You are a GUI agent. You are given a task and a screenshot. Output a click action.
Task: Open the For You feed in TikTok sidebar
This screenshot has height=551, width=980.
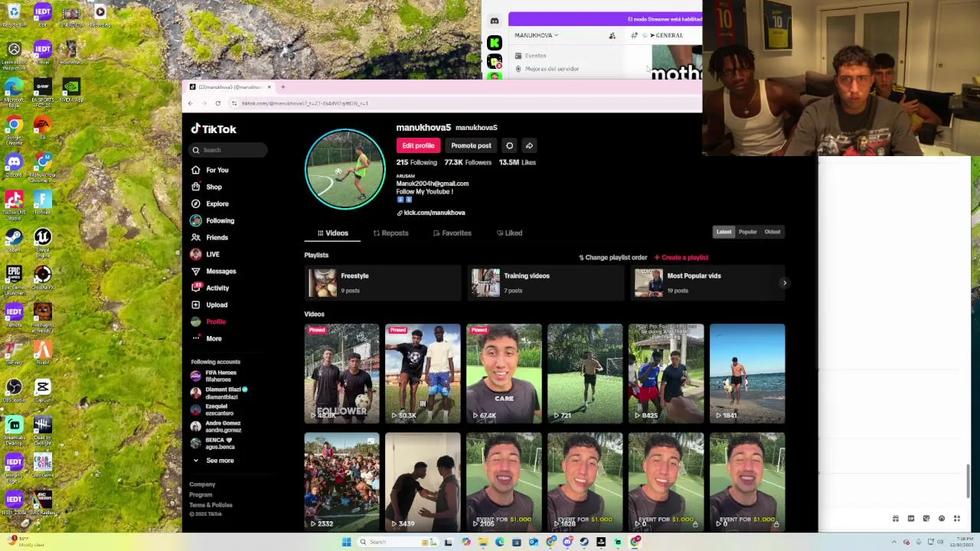210,170
